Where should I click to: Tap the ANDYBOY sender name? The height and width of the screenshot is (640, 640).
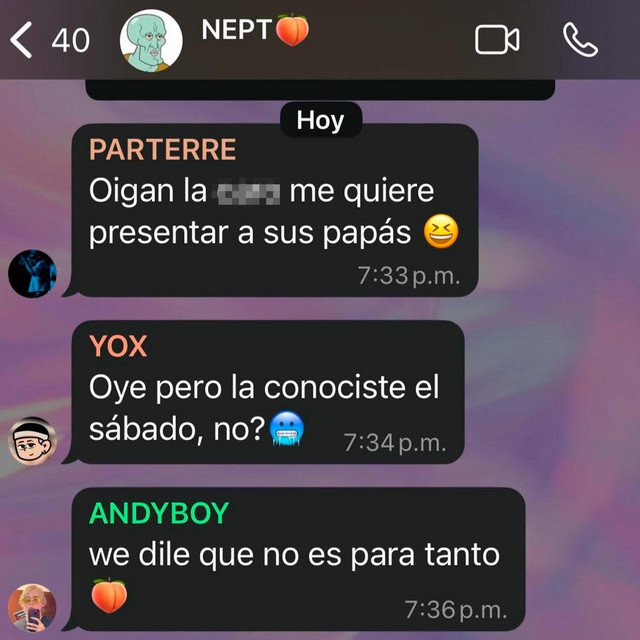tap(159, 513)
